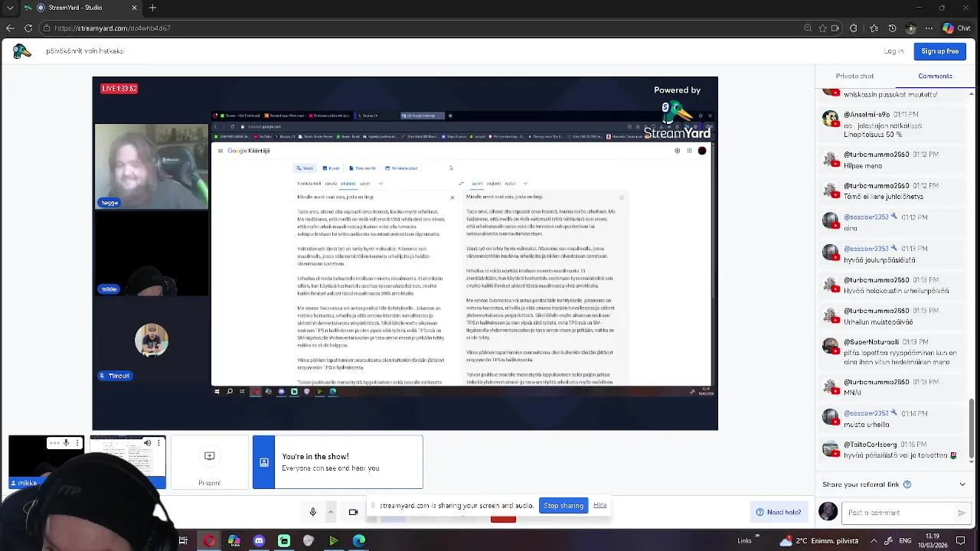Toggle the camera button
The width and height of the screenshot is (980, 551).
pyautogui.click(x=353, y=512)
